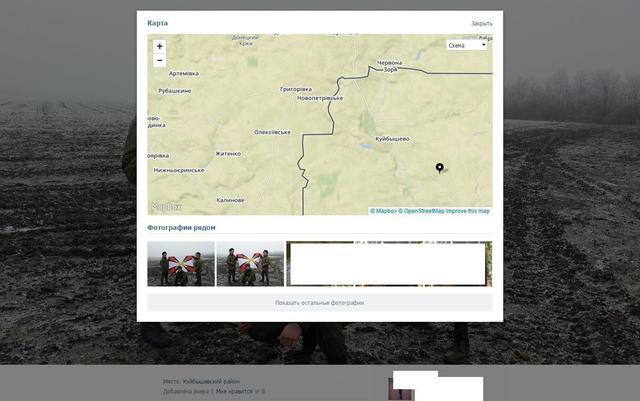Click the black location pin marker
The width and height of the screenshot is (640, 401).
coord(440,167)
